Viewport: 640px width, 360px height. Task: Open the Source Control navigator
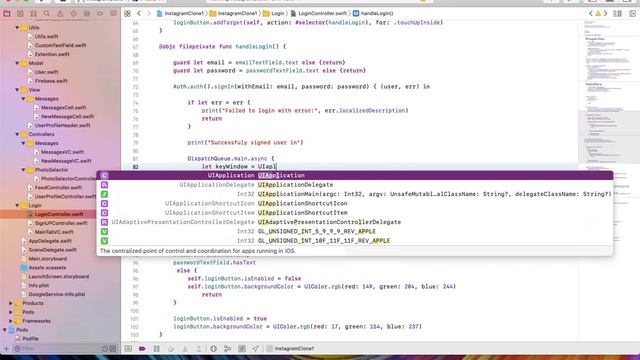pos(20,13)
